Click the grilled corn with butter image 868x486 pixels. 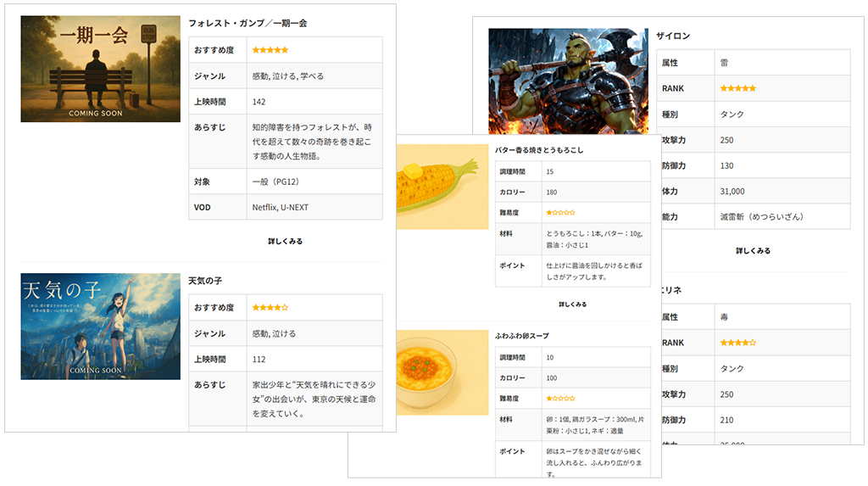click(442, 186)
